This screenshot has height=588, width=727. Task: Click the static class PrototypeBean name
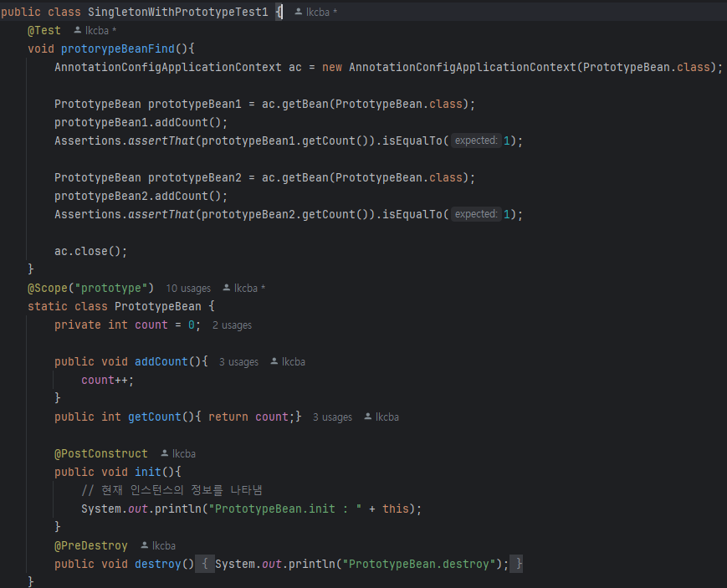click(158, 306)
